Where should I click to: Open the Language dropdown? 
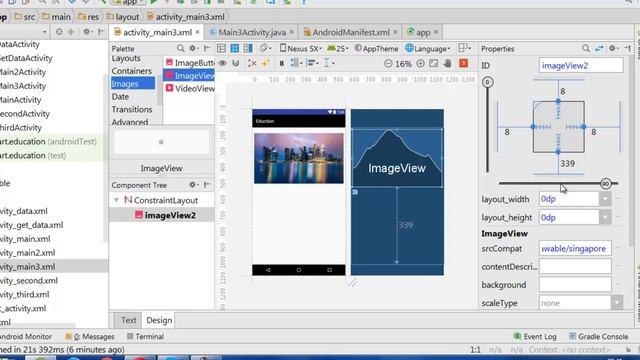427,49
